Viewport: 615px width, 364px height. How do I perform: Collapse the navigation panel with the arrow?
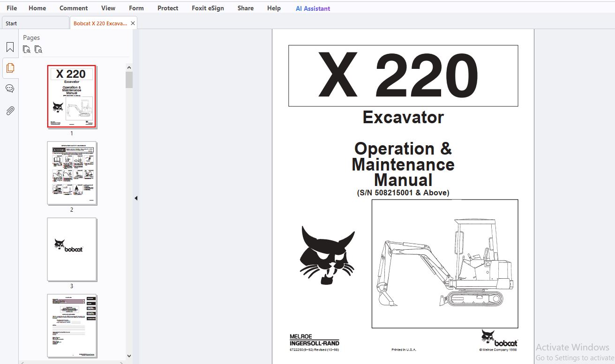(136, 198)
